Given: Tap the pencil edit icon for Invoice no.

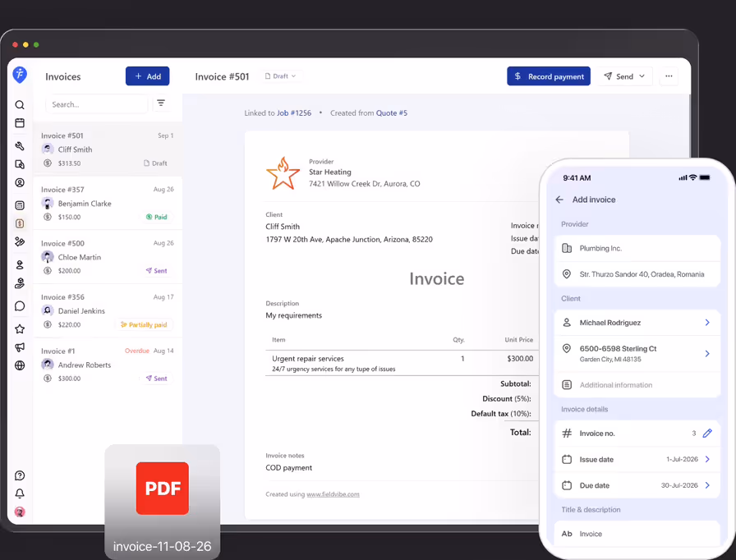Looking at the screenshot, I should click(x=707, y=434).
